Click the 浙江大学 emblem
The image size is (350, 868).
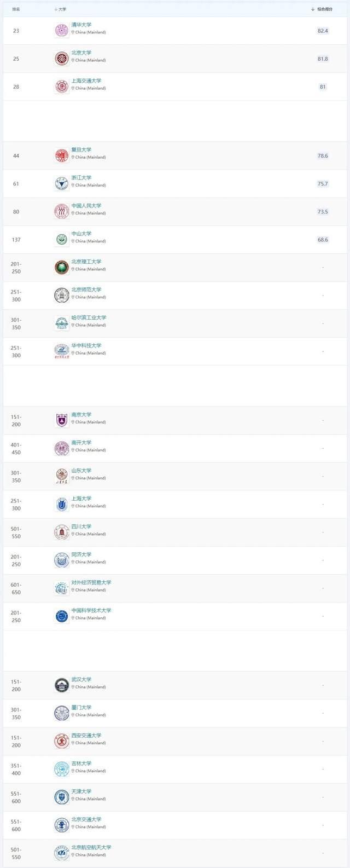pos(62,183)
